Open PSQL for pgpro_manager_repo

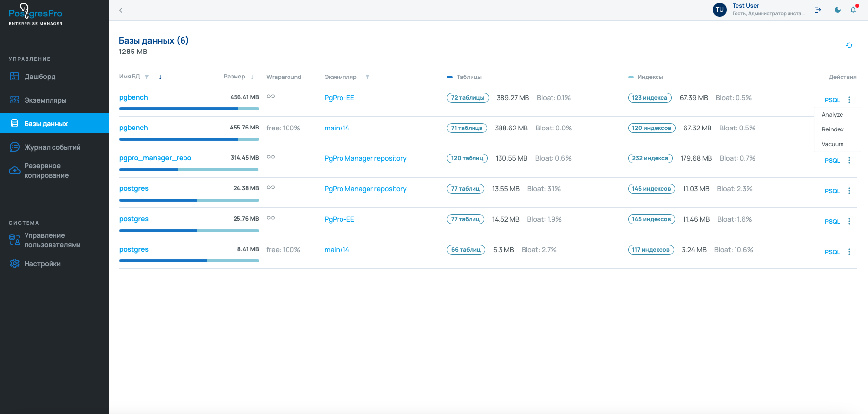click(832, 160)
